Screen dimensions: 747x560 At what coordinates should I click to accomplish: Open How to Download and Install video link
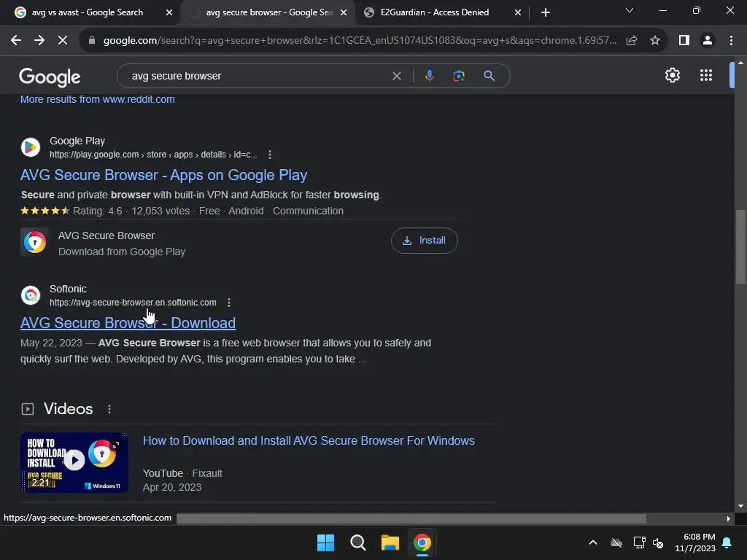point(309,441)
